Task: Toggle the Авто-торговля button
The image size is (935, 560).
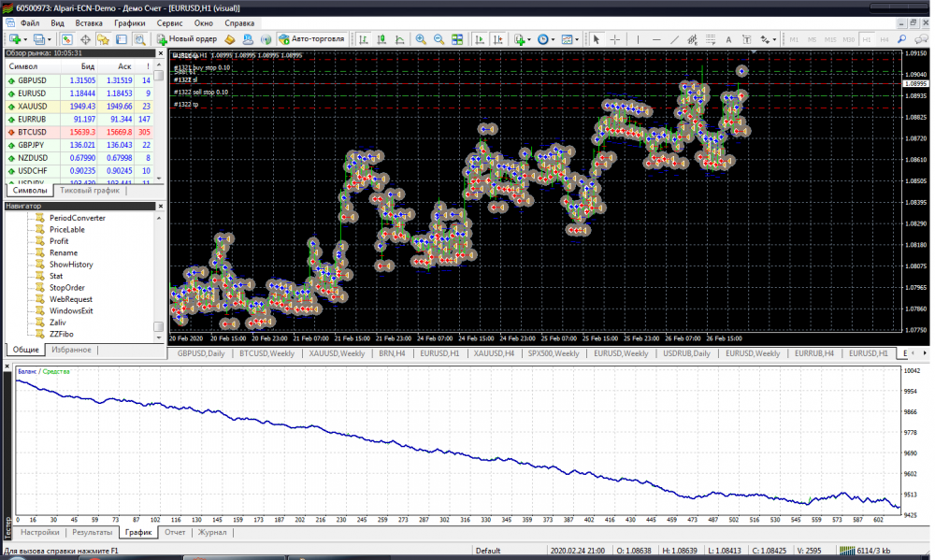Action: (x=312, y=39)
